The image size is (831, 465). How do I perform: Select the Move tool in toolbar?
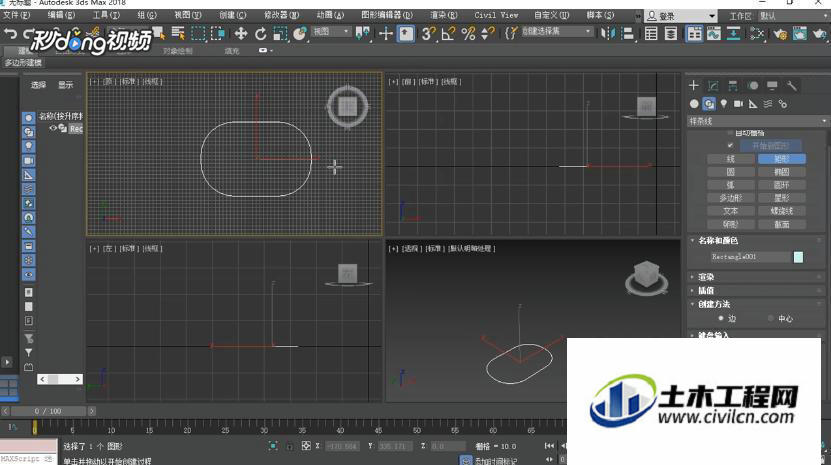tap(241, 34)
